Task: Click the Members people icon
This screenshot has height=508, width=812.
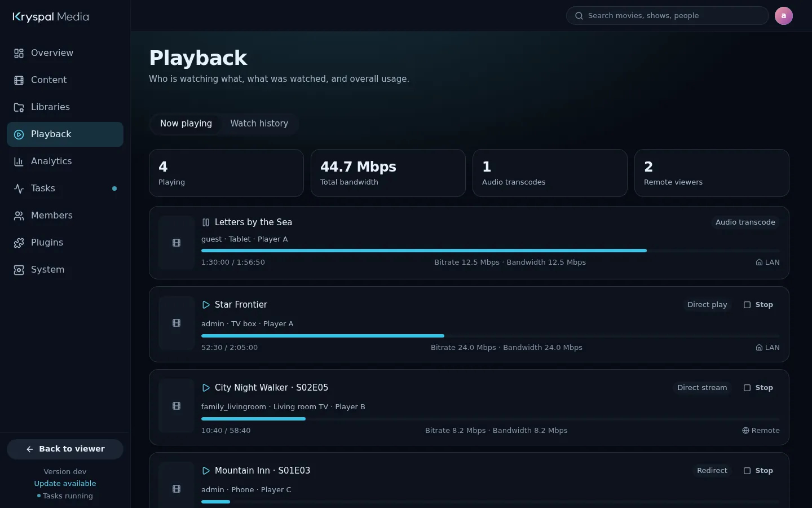Action: pyautogui.click(x=19, y=216)
